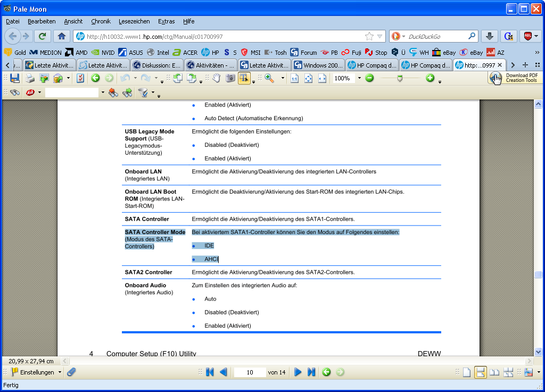
Task: Zoom out with green minus button
Action: (369, 78)
